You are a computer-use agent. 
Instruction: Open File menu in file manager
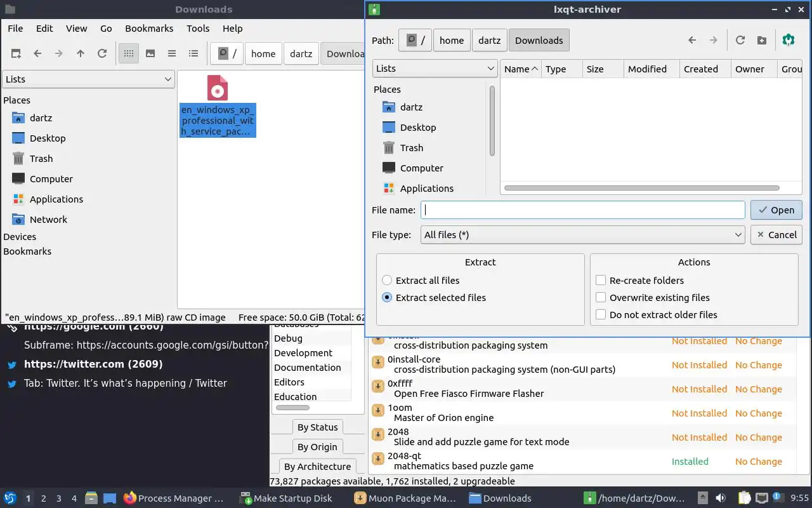click(x=15, y=29)
